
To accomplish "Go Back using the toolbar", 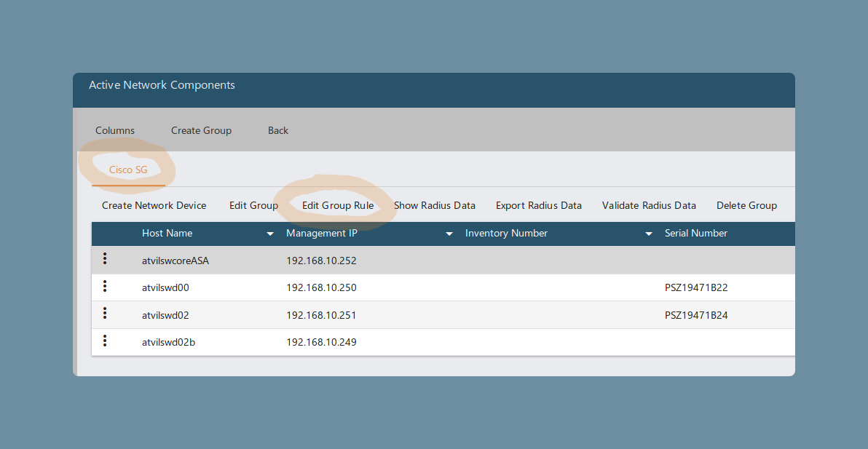I will point(278,130).
